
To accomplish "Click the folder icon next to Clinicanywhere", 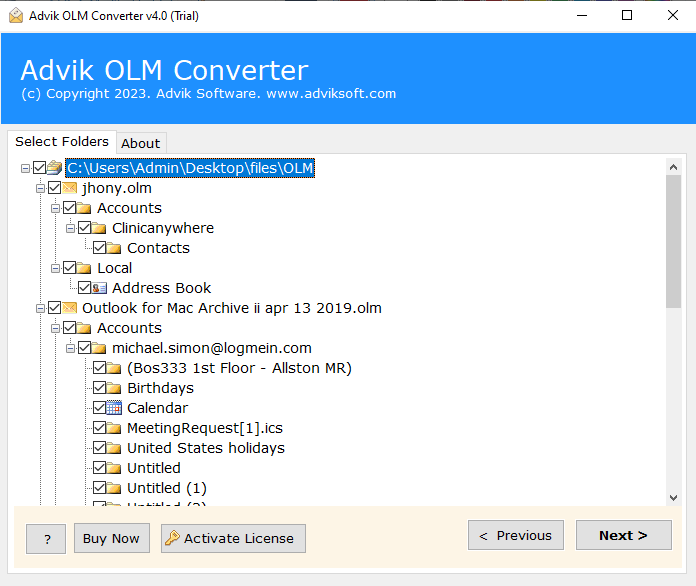I will click(99, 228).
